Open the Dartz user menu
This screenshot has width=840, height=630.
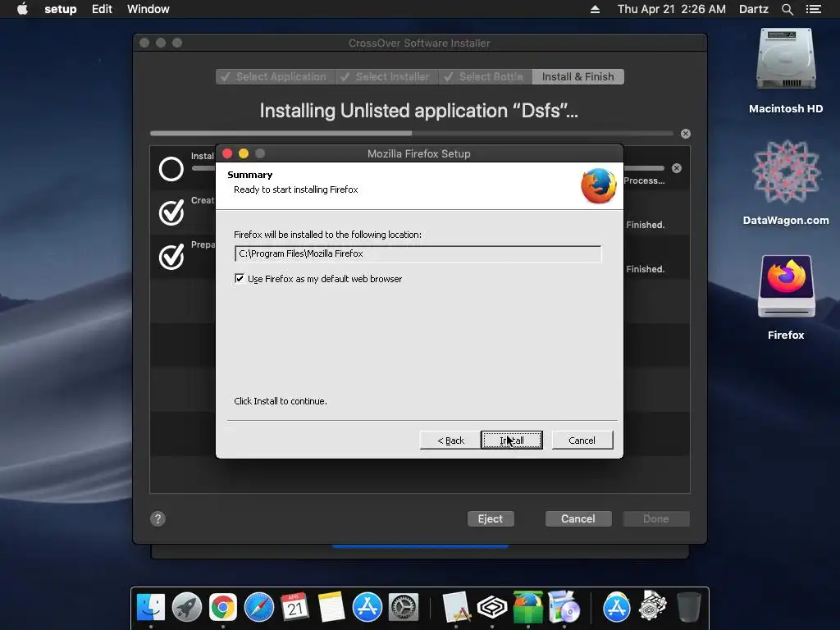pos(754,9)
